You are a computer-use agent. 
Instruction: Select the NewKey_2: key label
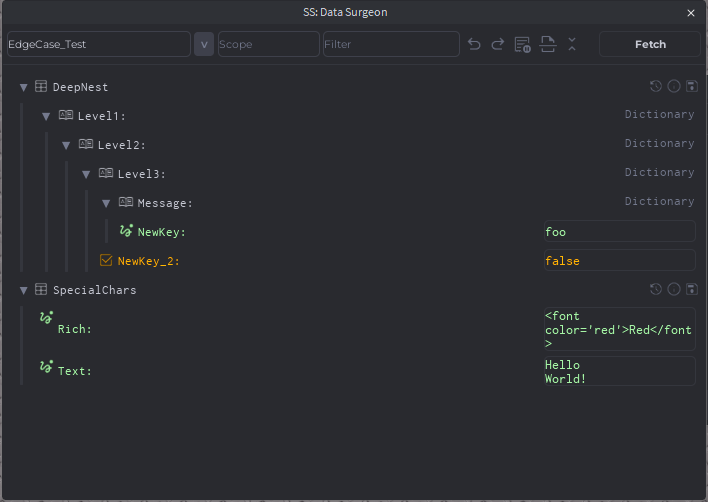149,261
